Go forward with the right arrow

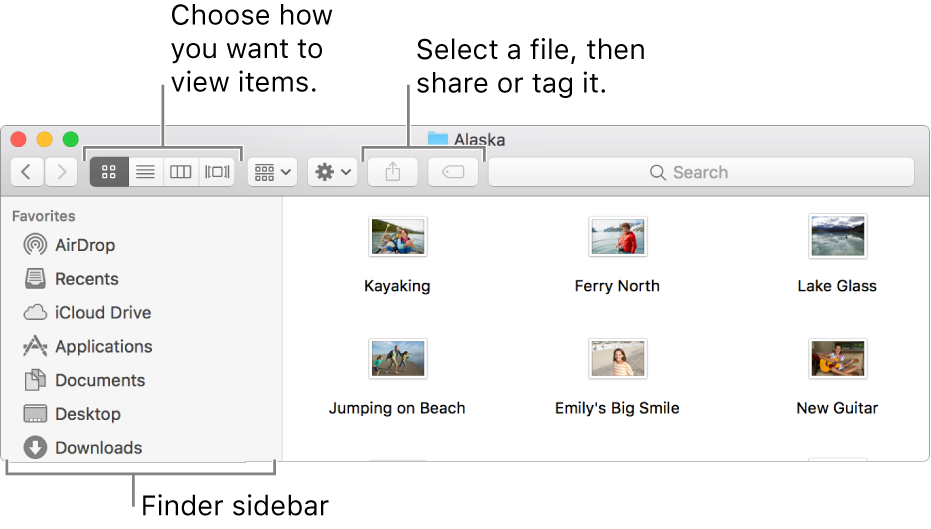[61, 172]
